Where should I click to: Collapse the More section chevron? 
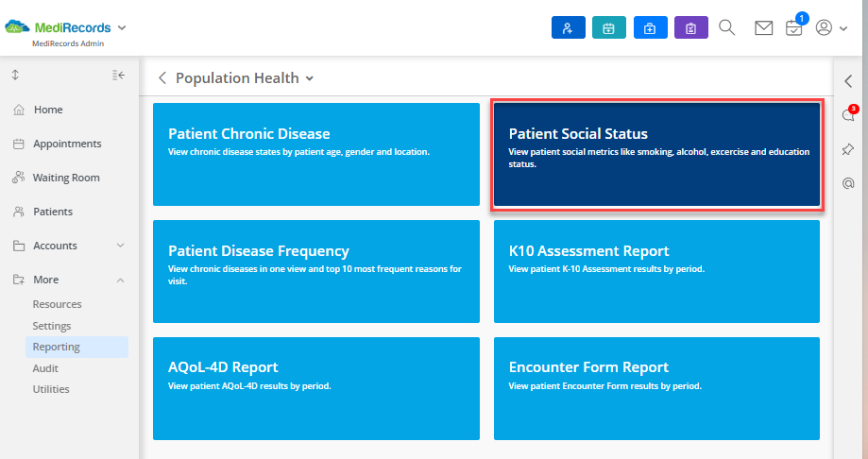(x=120, y=280)
